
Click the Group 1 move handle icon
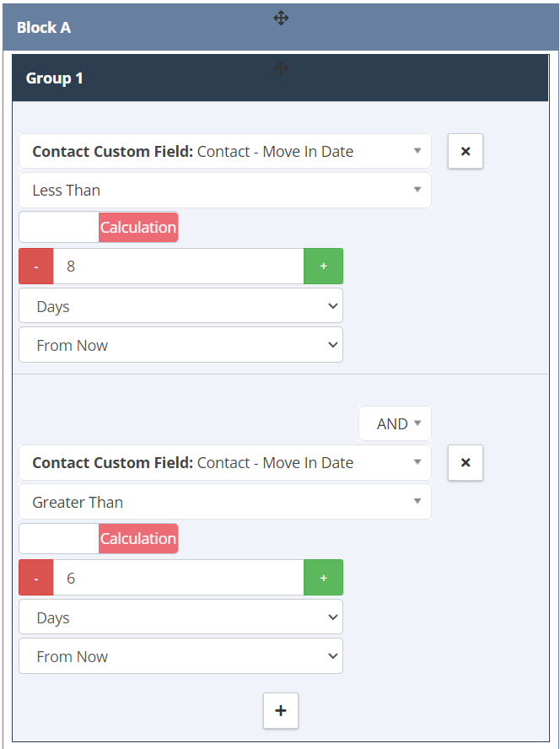click(281, 69)
